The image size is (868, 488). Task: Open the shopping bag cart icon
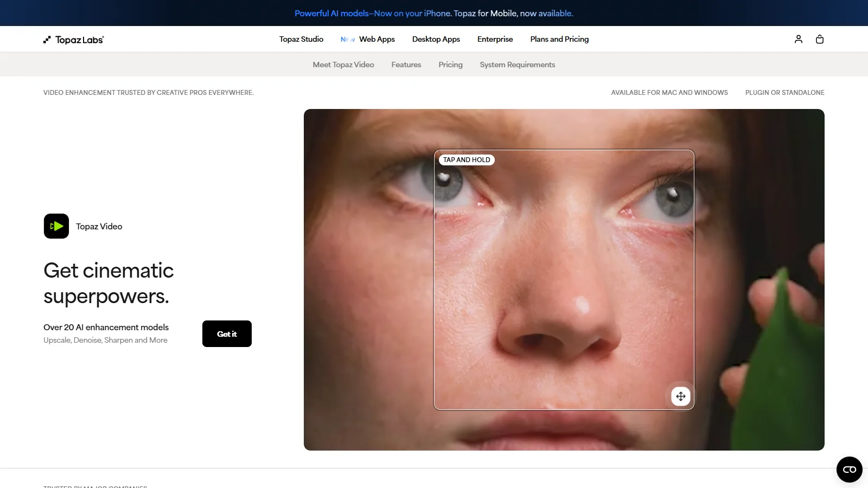click(x=820, y=39)
